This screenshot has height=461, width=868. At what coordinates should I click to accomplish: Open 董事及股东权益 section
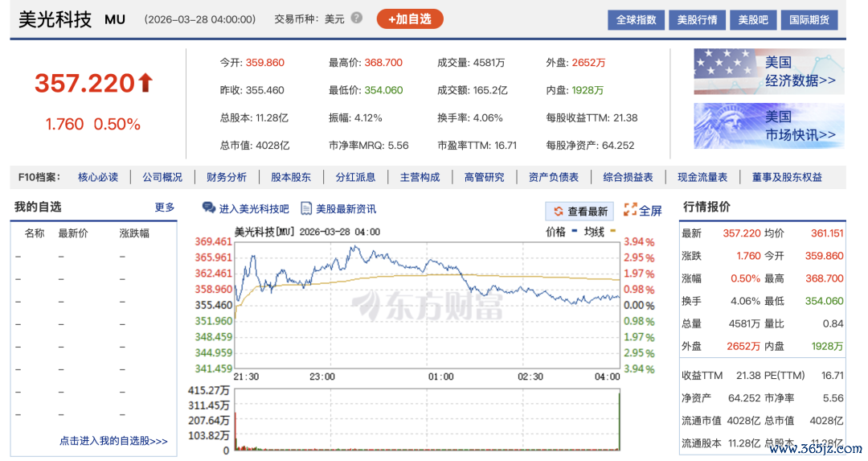coord(787,177)
